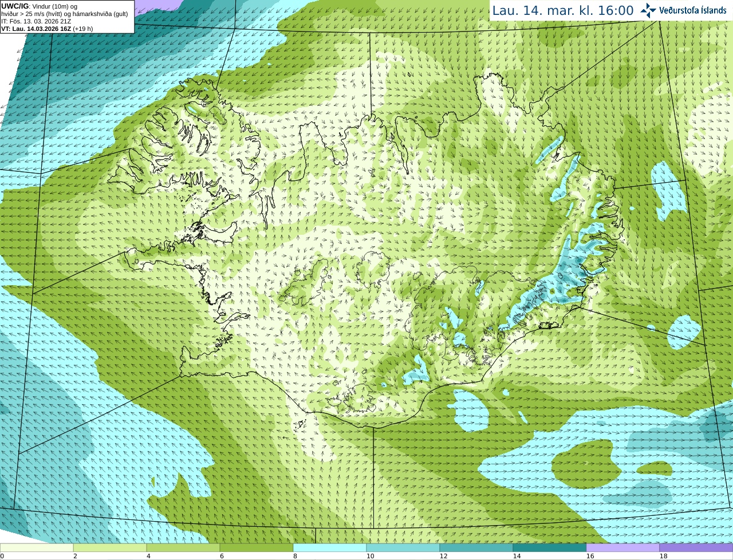Image resolution: width=733 pixels, height=560 pixels.
Task: Click the date label Lau. 14. mar. kl. 16:00
Action: point(563,10)
